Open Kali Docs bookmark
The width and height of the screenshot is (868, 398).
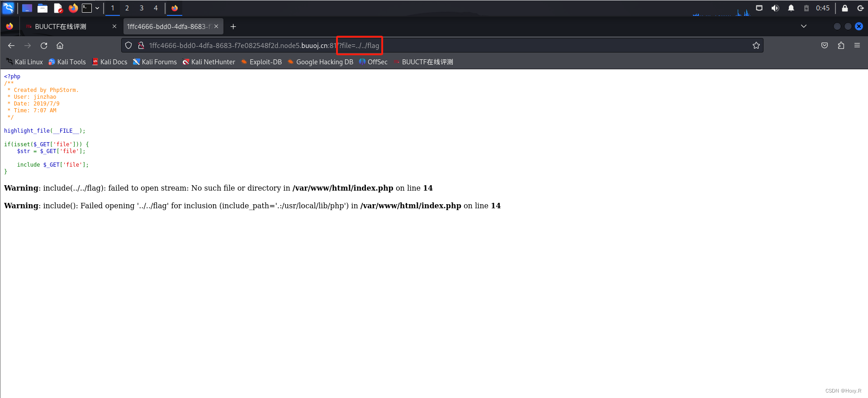click(109, 62)
